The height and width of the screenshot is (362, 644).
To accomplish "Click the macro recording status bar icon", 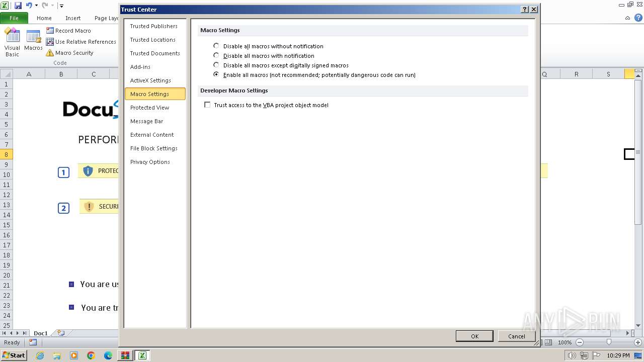I will pyautogui.click(x=33, y=342).
